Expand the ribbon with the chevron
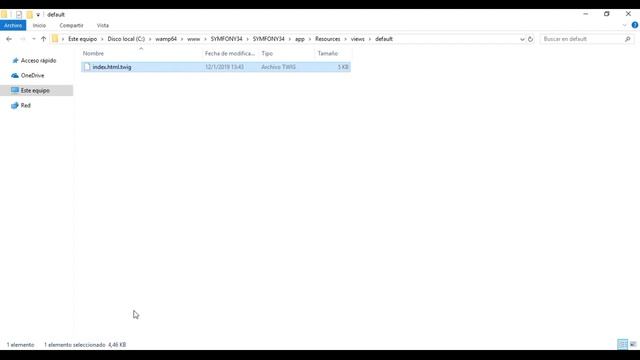Image resolution: width=640 pixels, height=360 pixels. pos(624,25)
